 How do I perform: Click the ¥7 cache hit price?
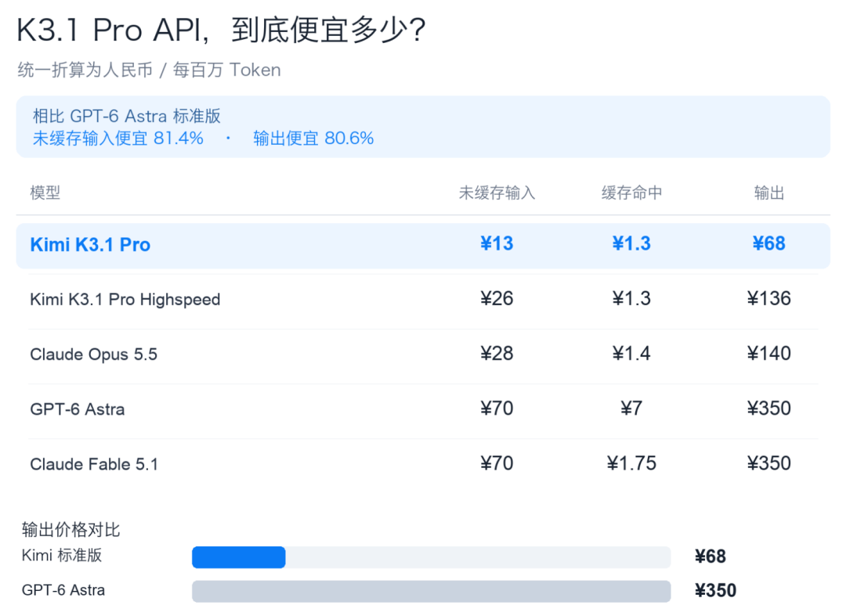(x=632, y=409)
